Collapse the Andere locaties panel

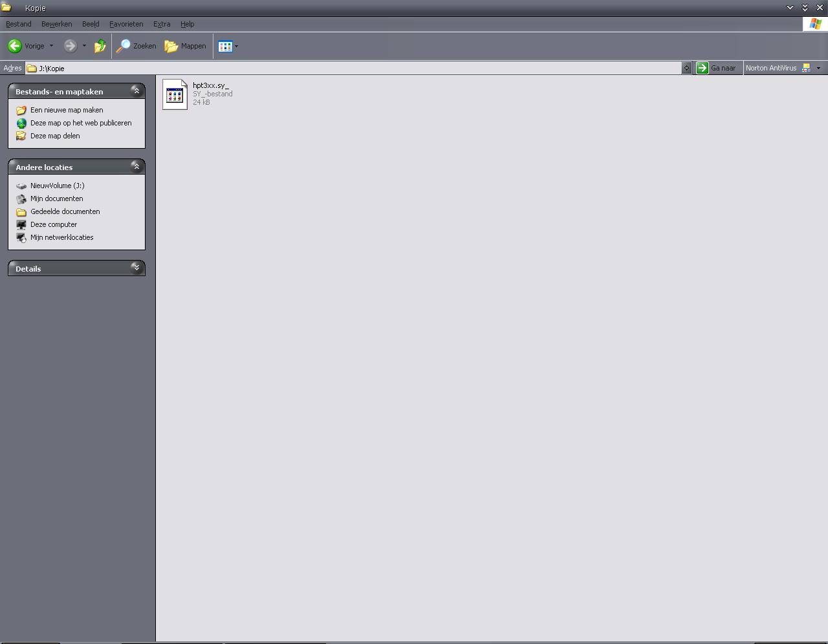click(x=136, y=166)
